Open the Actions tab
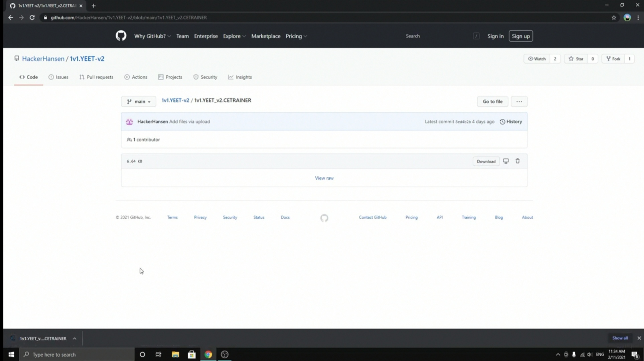This screenshot has width=644, height=361. (x=136, y=77)
